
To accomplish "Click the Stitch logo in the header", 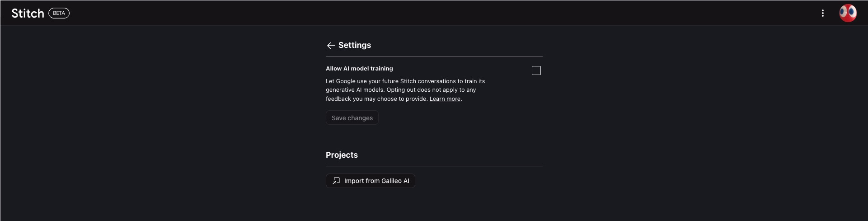I will tap(28, 13).
